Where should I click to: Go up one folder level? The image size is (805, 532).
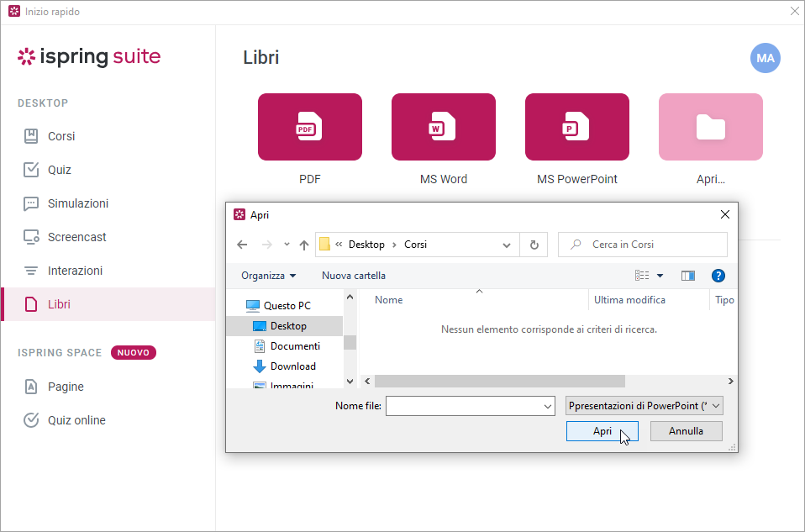(x=304, y=245)
